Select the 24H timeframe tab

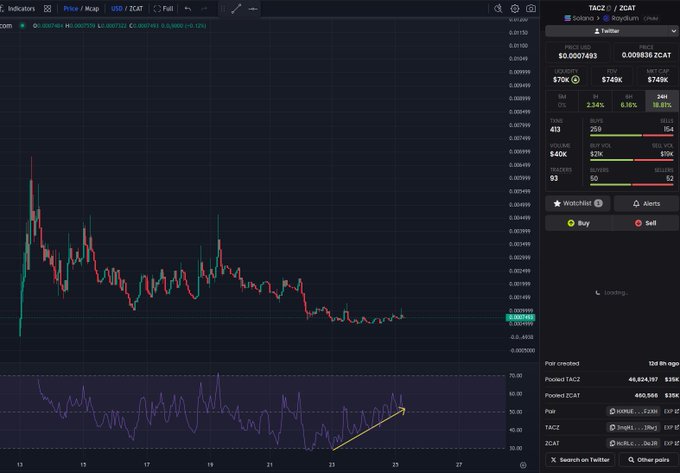coord(662,101)
